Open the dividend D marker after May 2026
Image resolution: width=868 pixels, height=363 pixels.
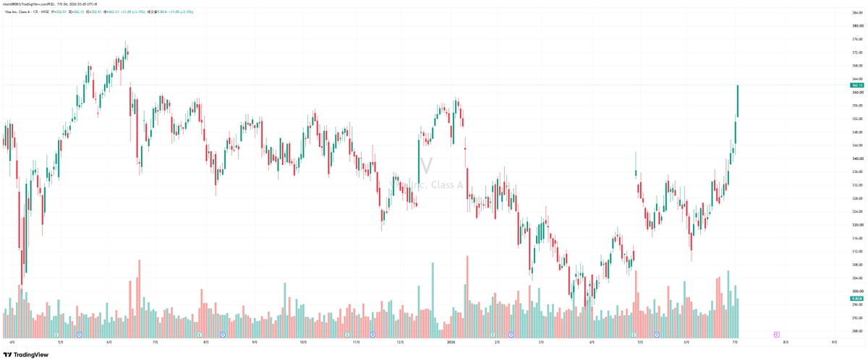click(657, 335)
